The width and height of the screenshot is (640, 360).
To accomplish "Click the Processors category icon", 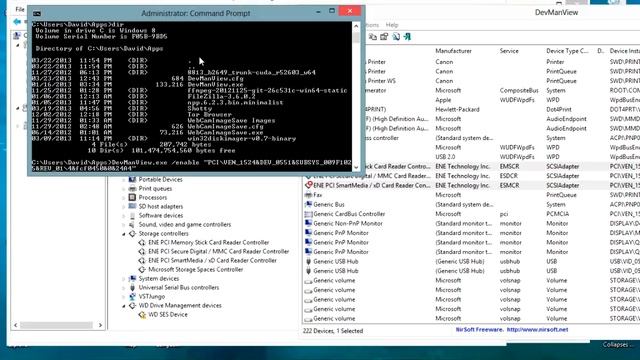I will pos(132,198).
